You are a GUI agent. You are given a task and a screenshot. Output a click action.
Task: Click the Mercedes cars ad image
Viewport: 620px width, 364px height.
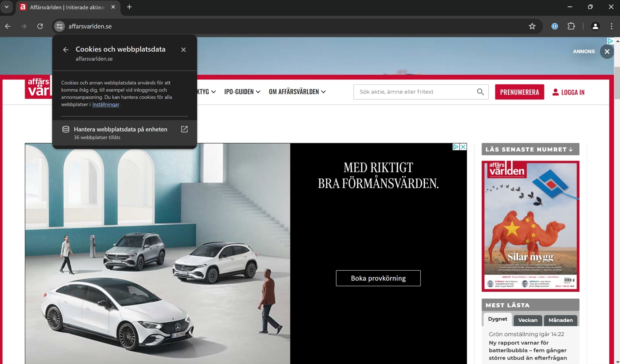tap(158, 253)
